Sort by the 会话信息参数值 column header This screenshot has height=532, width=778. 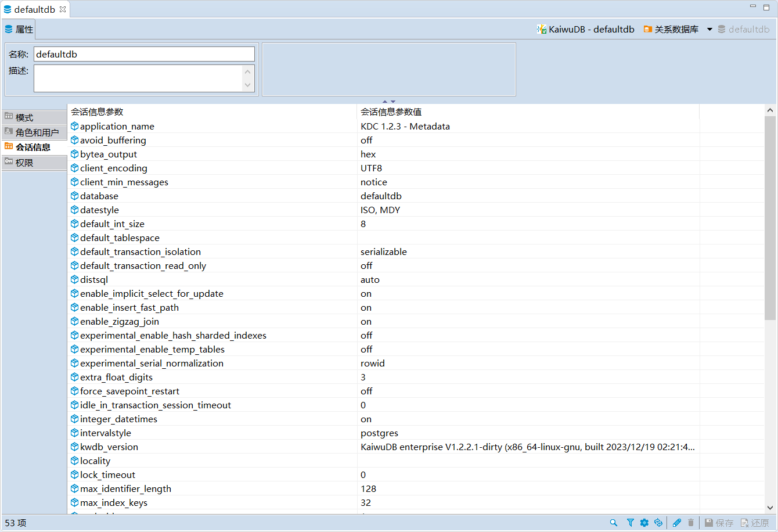[x=395, y=112]
